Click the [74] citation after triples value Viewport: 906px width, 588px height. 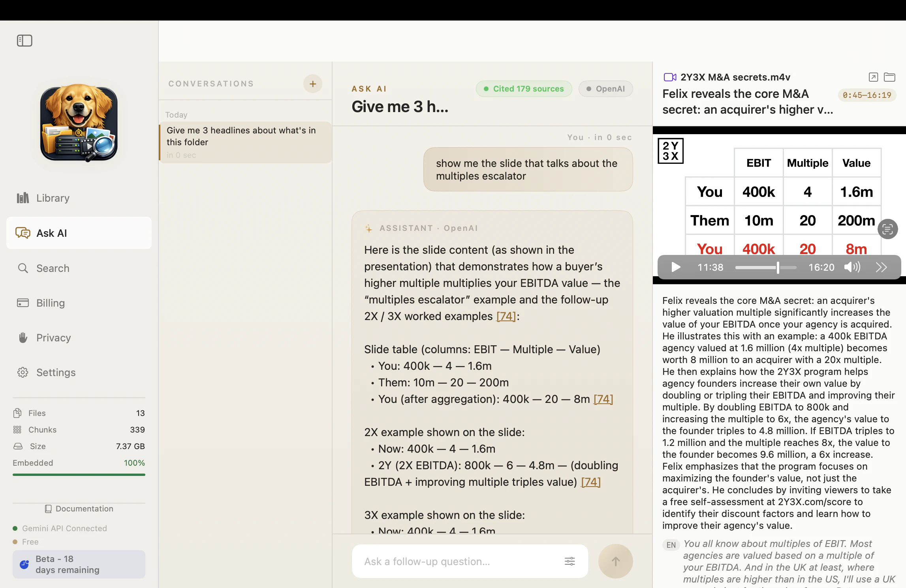591,482
